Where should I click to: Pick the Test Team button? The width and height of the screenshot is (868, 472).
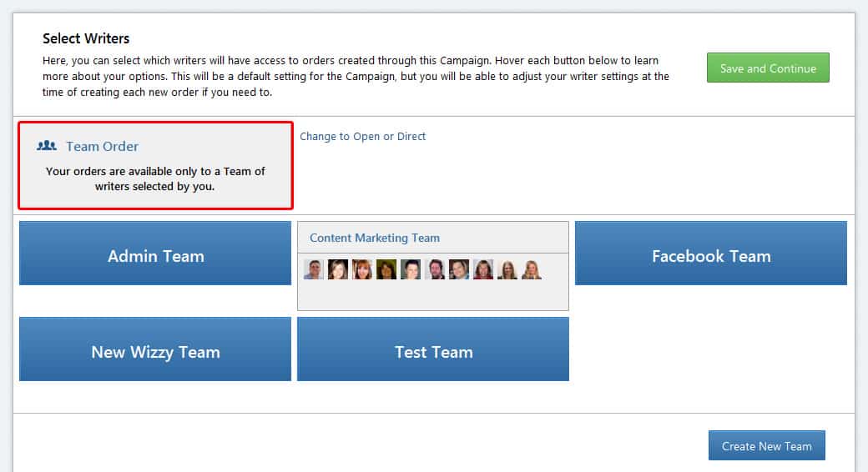[x=433, y=349]
